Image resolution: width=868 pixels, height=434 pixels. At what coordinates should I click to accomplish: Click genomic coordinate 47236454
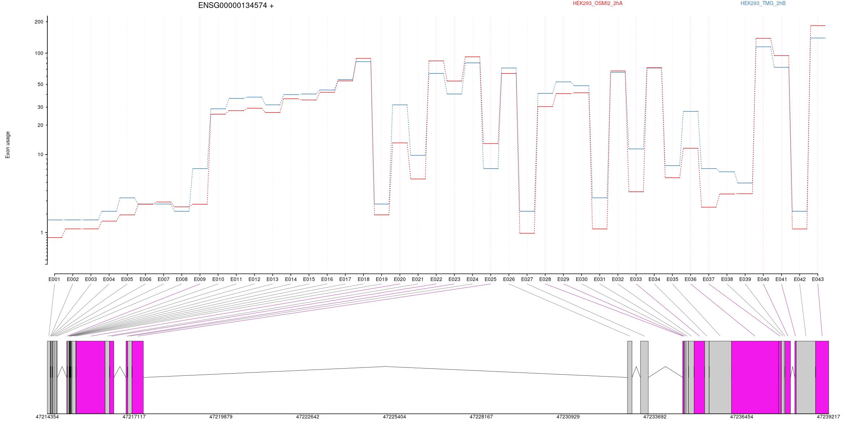[741, 417]
